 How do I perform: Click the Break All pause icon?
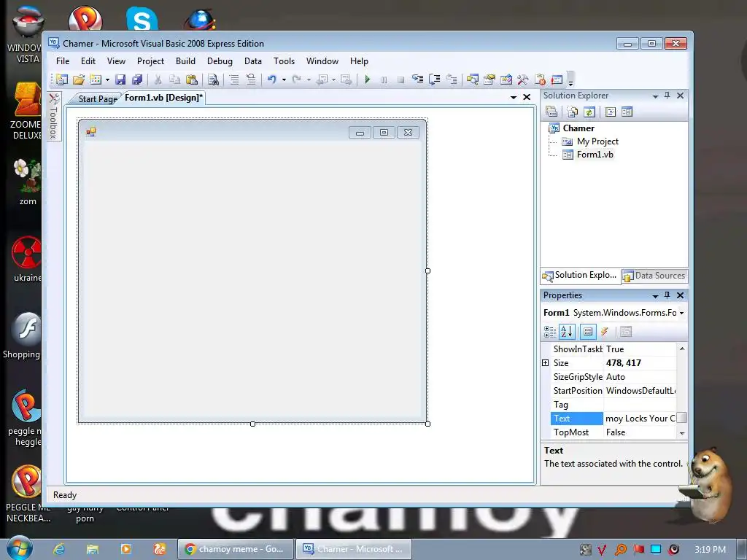point(384,79)
